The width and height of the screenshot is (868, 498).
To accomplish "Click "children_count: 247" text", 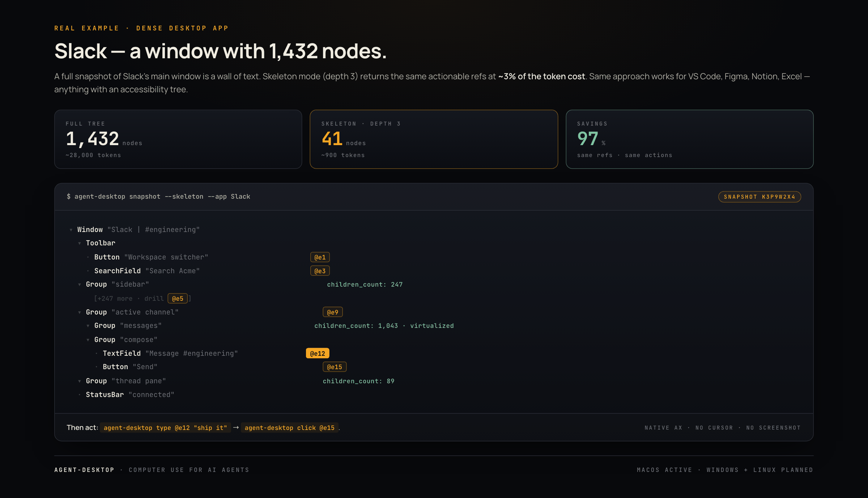I will click(365, 284).
